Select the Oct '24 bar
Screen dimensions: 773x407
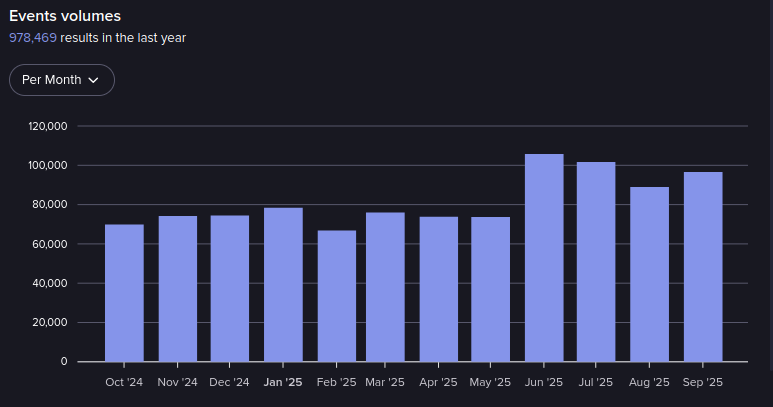pyautogui.click(x=124, y=293)
